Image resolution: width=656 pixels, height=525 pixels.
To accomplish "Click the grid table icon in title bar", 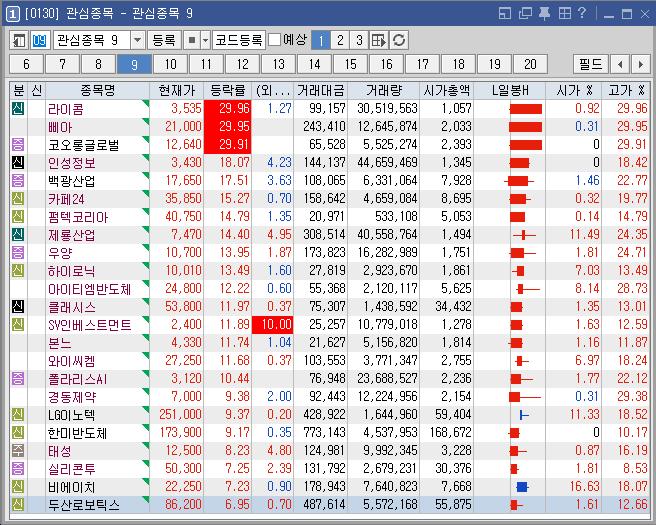I will (564, 13).
